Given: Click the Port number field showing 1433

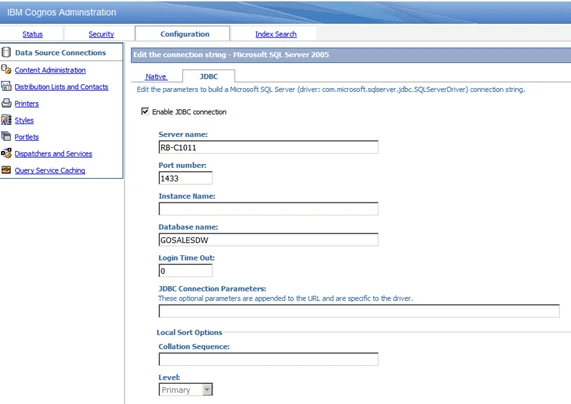Looking at the screenshot, I should (185, 178).
